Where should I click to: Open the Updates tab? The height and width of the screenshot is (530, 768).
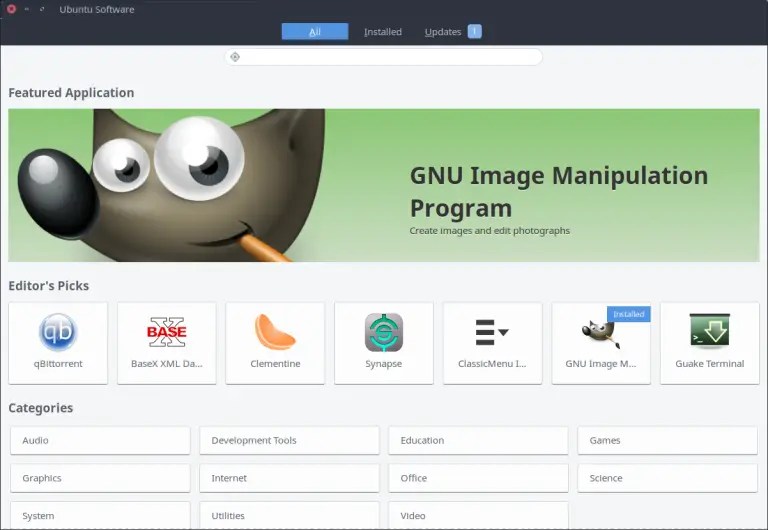coord(443,31)
